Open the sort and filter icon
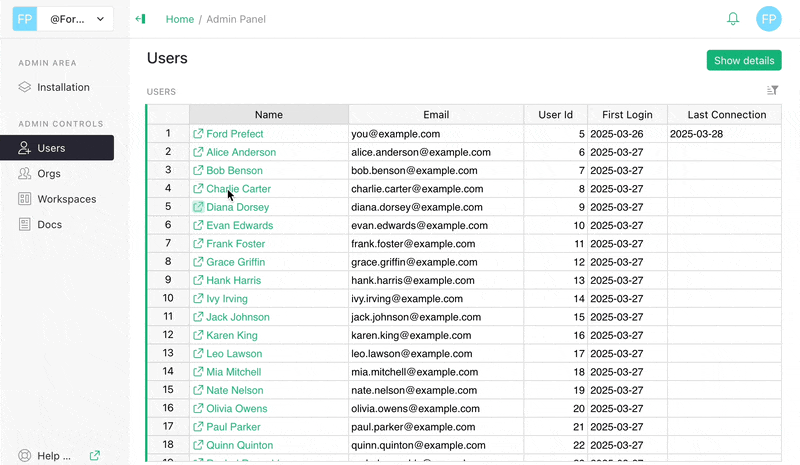The height and width of the screenshot is (465, 800). point(772,91)
